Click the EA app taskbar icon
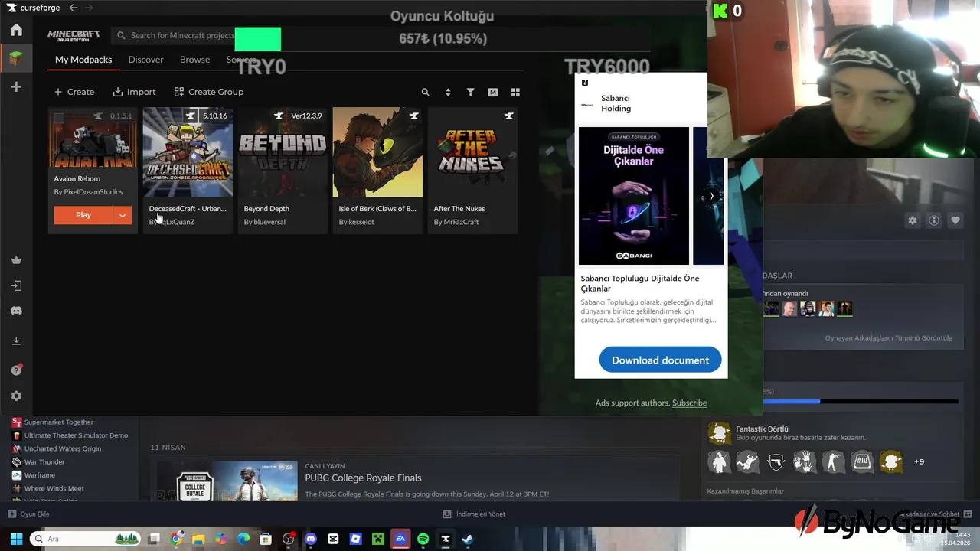Viewport: 980px width, 551px height. pyautogui.click(x=400, y=539)
